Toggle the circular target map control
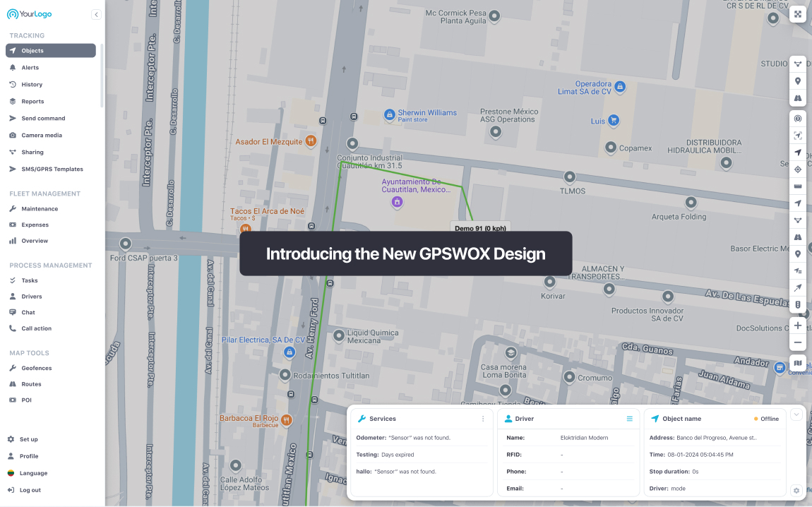Viewport: 812px width, 507px height. (798, 119)
